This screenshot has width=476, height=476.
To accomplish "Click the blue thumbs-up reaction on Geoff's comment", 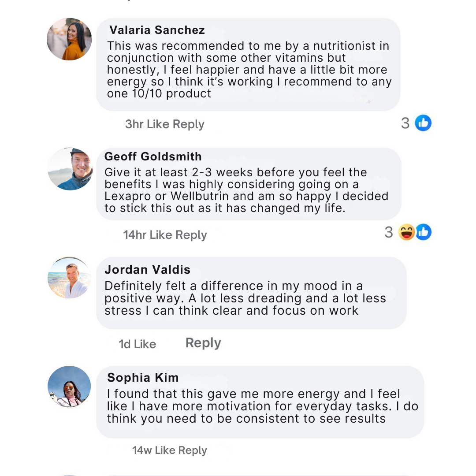I will (423, 232).
